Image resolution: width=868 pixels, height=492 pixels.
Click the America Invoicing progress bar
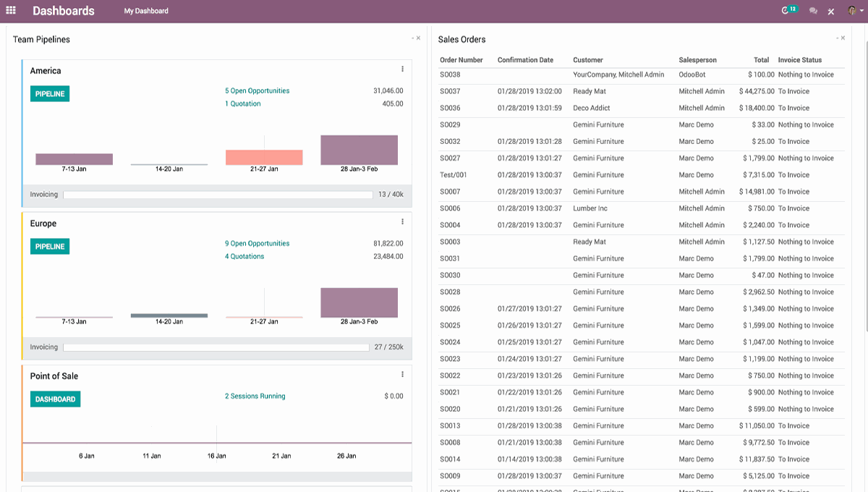tap(217, 194)
